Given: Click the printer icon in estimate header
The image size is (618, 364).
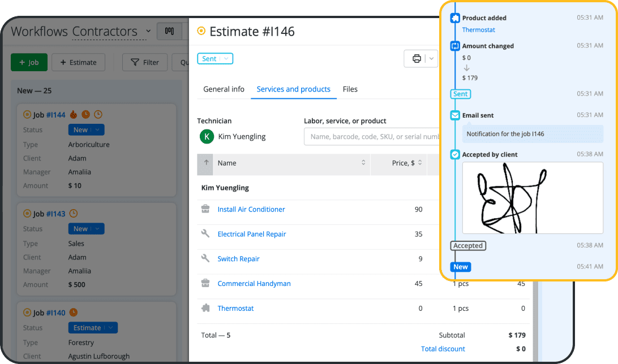Looking at the screenshot, I should (417, 59).
